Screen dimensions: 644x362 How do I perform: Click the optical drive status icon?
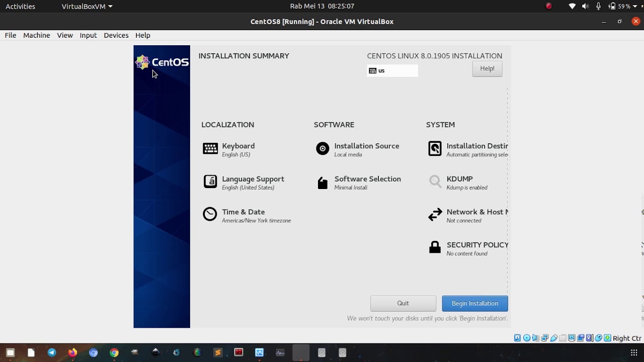click(526, 338)
